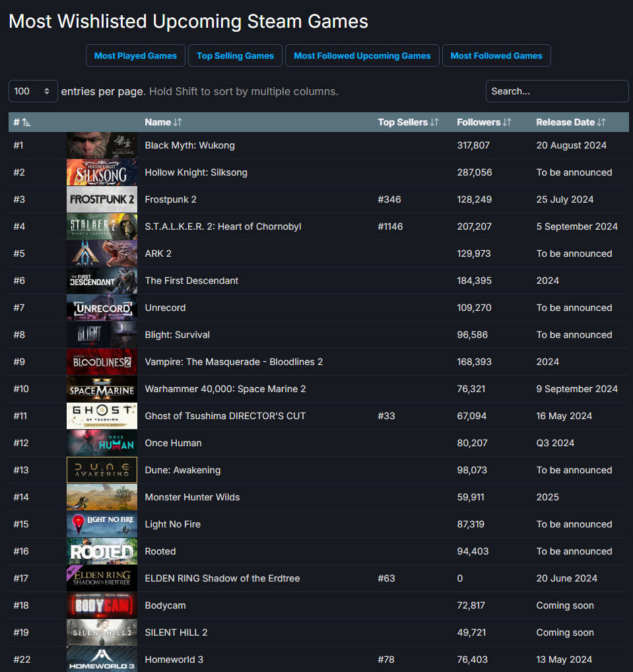Click the Rooted game banner image
Screen dimensions: 633x672
pyautogui.click(x=102, y=551)
